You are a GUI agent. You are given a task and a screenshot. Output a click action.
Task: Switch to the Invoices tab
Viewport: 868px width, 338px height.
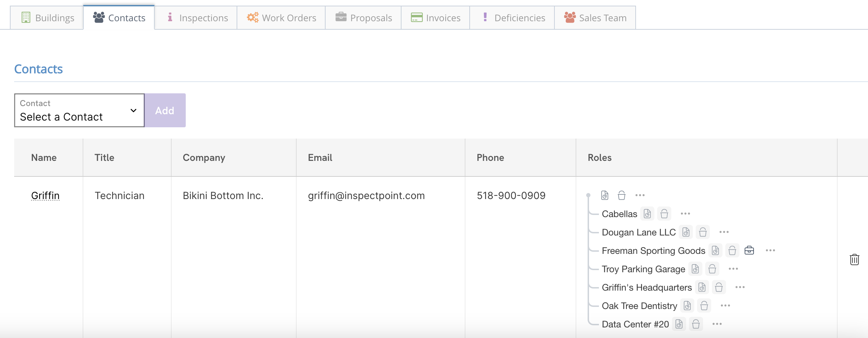click(435, 18)
